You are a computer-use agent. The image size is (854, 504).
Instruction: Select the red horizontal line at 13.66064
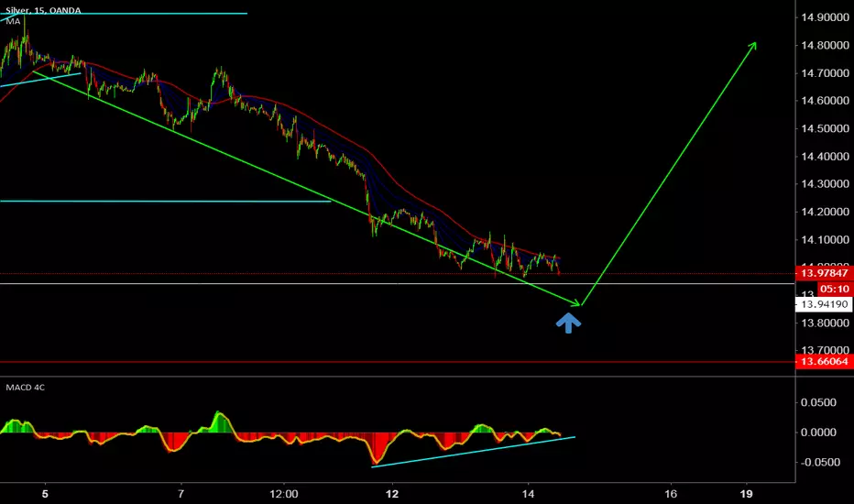click(x=398, y=362)
